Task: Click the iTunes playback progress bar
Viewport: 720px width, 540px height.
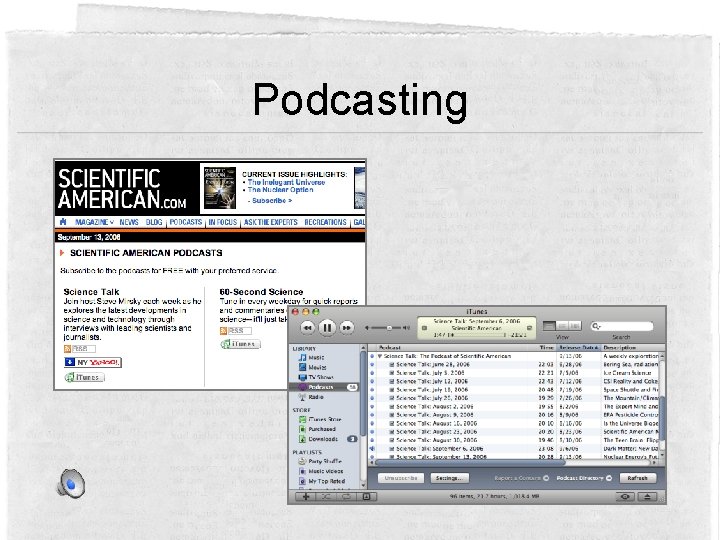Action: tap(477, 335)
